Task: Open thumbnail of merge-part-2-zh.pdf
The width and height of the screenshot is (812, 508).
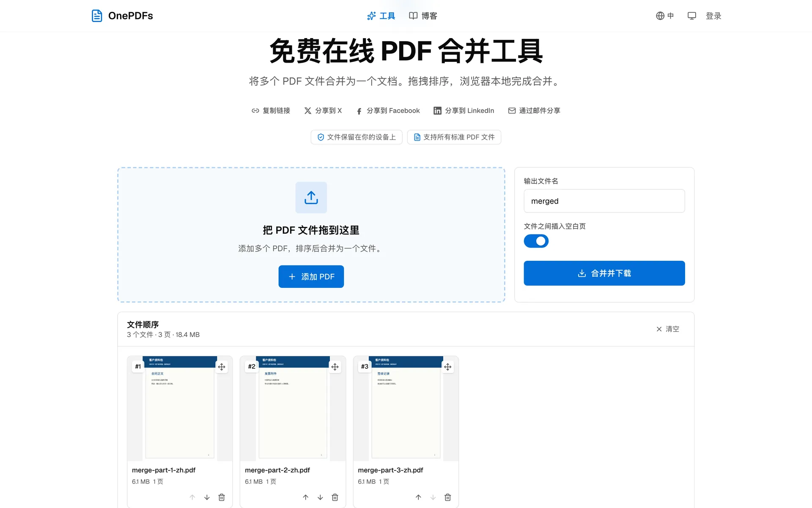Action: point(293,409)
